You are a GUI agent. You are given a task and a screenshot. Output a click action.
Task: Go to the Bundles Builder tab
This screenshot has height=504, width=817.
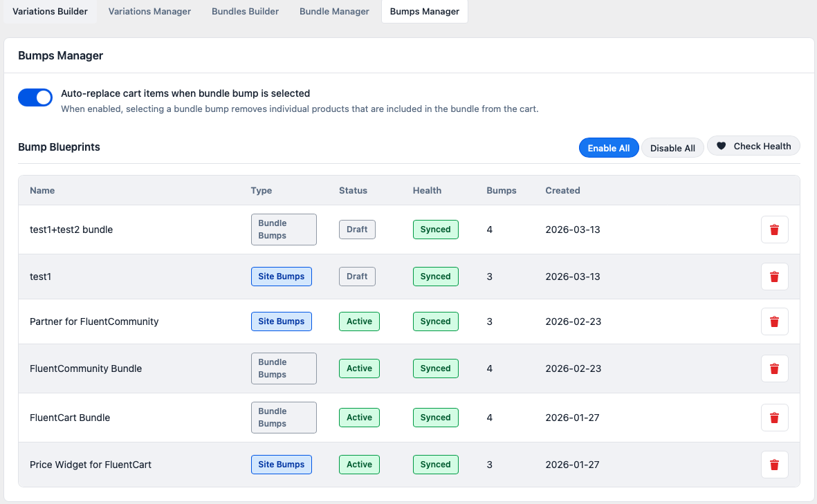245,12
